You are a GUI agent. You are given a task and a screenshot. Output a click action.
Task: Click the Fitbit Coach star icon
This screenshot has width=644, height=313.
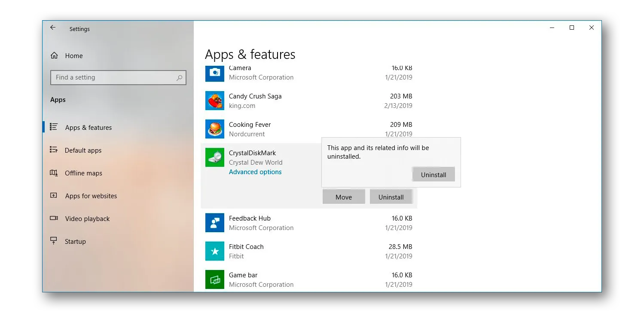[214, 251]
